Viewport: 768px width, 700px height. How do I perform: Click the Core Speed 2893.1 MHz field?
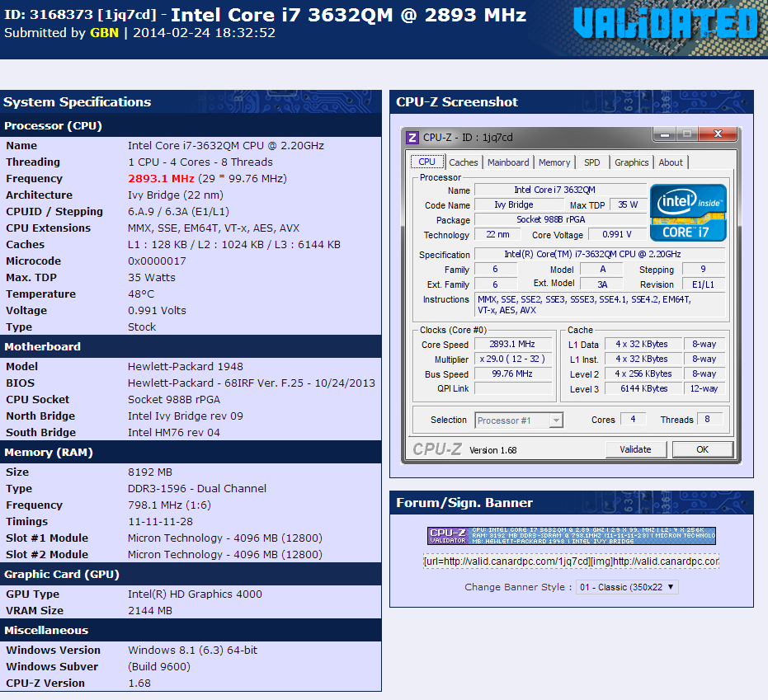tap(513, 344)
